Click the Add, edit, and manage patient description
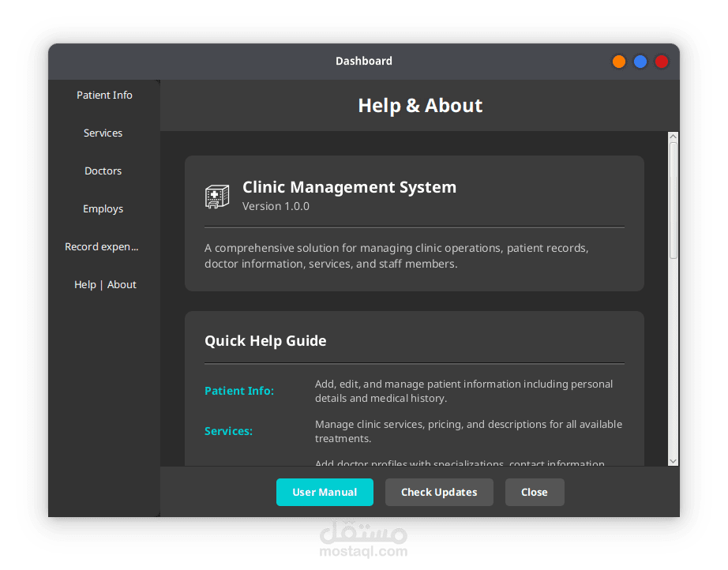Screen dimensions: 728x570 pos(463,392)
